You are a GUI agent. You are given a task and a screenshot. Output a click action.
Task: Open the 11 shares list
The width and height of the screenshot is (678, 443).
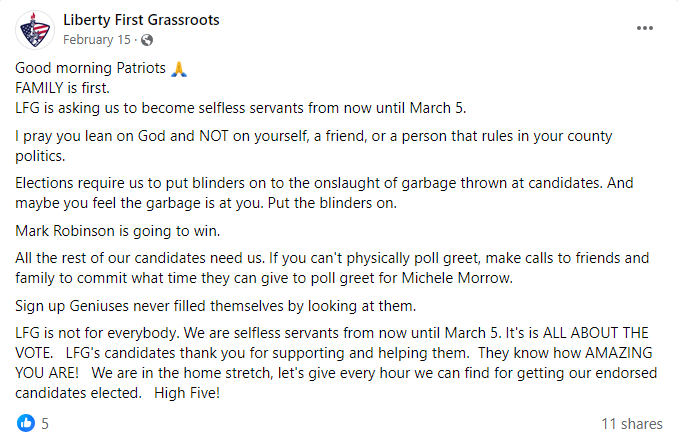[x=632, y=423]
